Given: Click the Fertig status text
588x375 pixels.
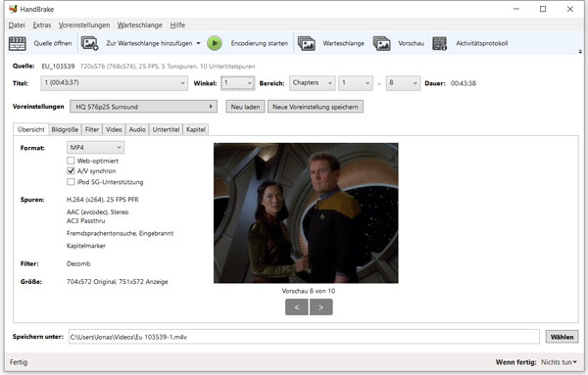Looking at the screenshot, I should (x=19, y=362).
